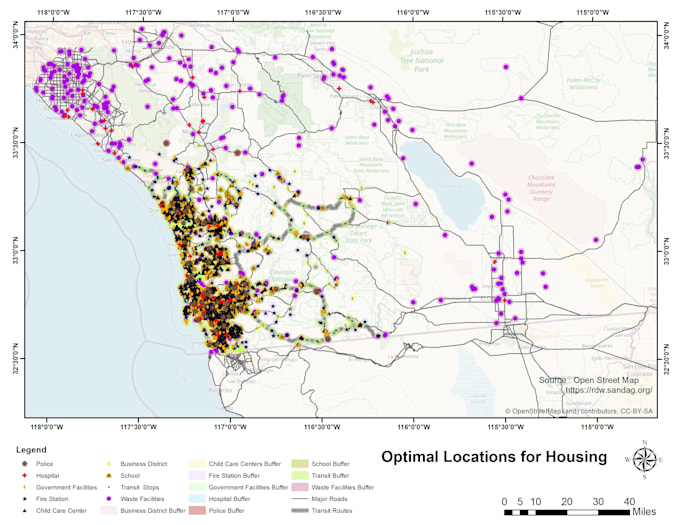
Task: Click the OpenStreetMap contributors CC-BY-SA attribution
Action: pos(579,411)
